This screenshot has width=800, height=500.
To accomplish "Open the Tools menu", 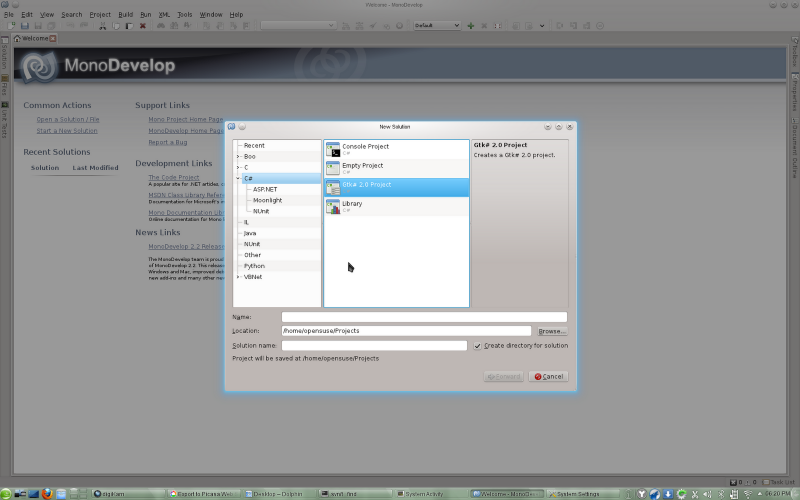I will point(185,14).
